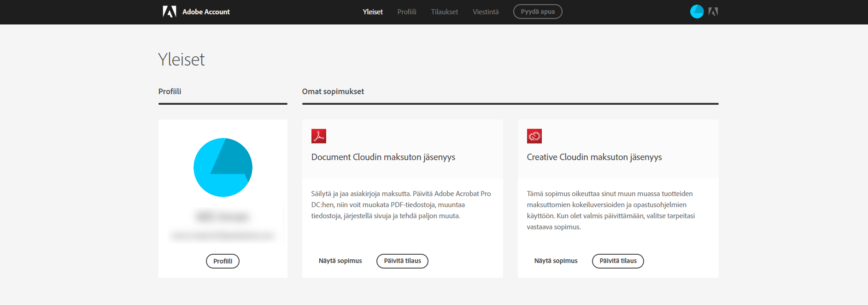The width and height of the screenshot is (868, 305).
Task: Click the Omat sopimukset section header
Action: pyautogui.click(x=333, y=91)
